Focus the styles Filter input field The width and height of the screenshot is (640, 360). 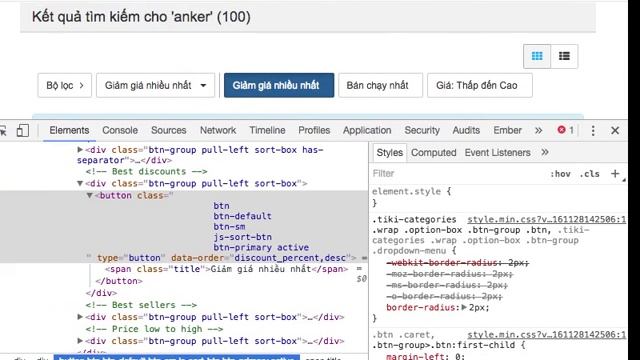tap(457, 173)
